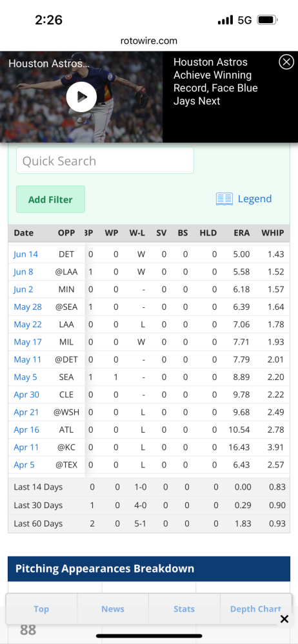Open the Houston Astros headline text

(x=215, y=81)
